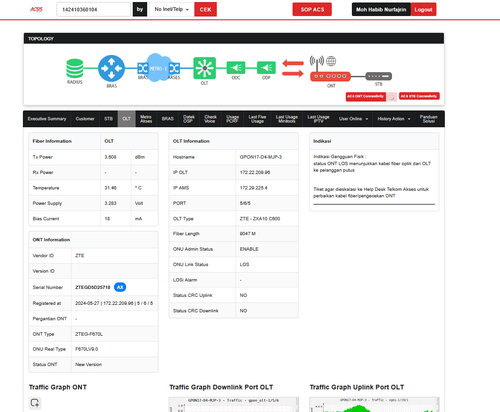This screenshot has width=500, height=412.
Task: Switch to the Executive Summary tab
Action: [x=47, y=119]
